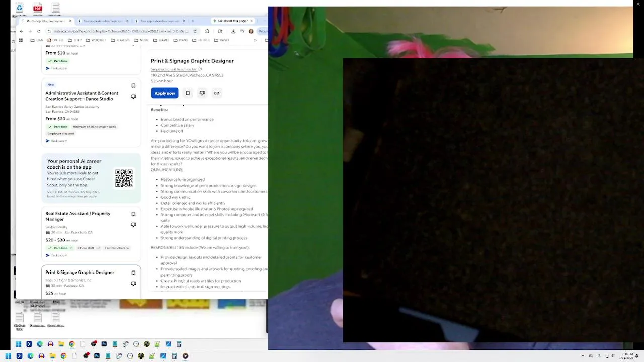Open Real Estate Assistant / Property Manager listing

pos(78,216)
